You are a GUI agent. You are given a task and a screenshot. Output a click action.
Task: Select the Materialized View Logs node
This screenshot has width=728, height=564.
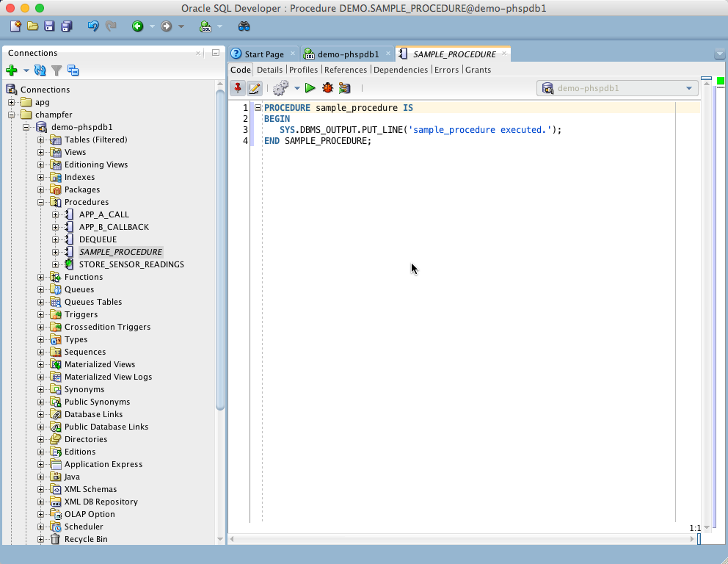(108, 377)
